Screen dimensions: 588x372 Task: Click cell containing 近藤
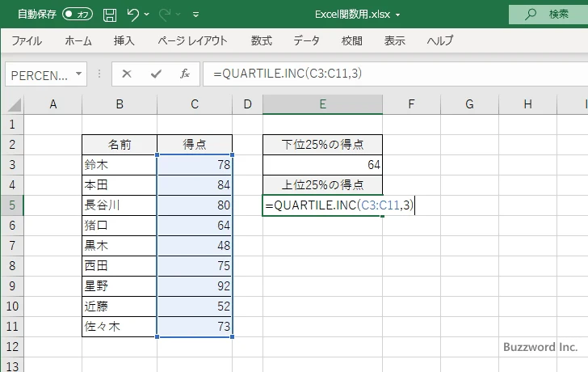(x=120, y=306)
